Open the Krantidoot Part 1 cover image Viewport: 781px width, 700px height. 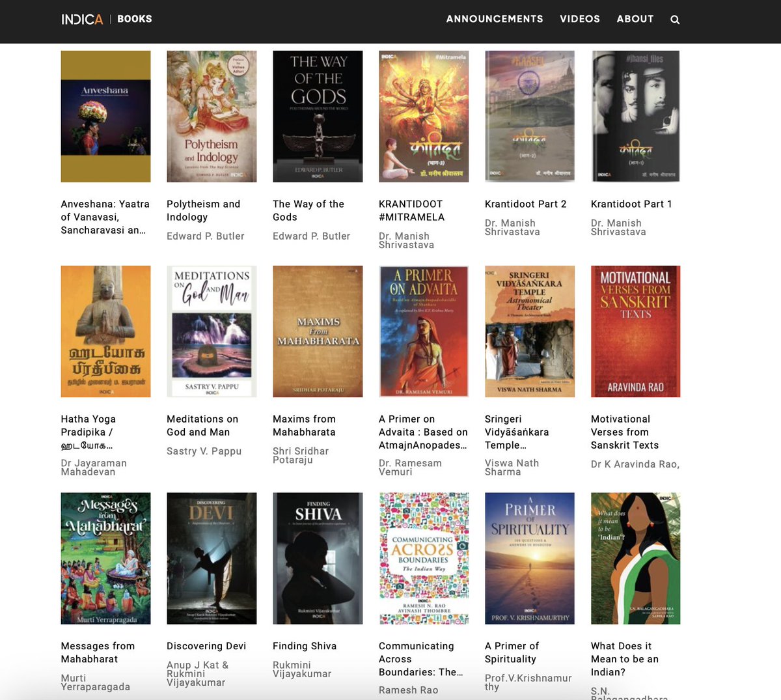636,117
